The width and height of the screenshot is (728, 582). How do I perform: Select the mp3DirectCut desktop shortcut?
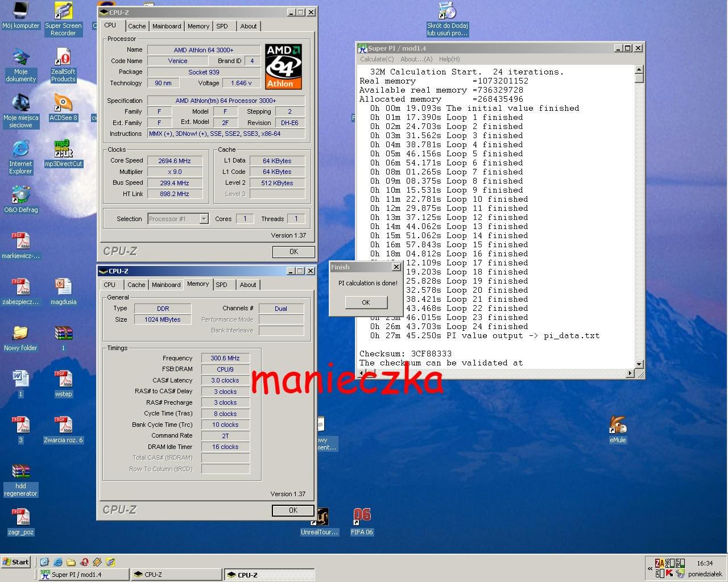tap(63, 153)
